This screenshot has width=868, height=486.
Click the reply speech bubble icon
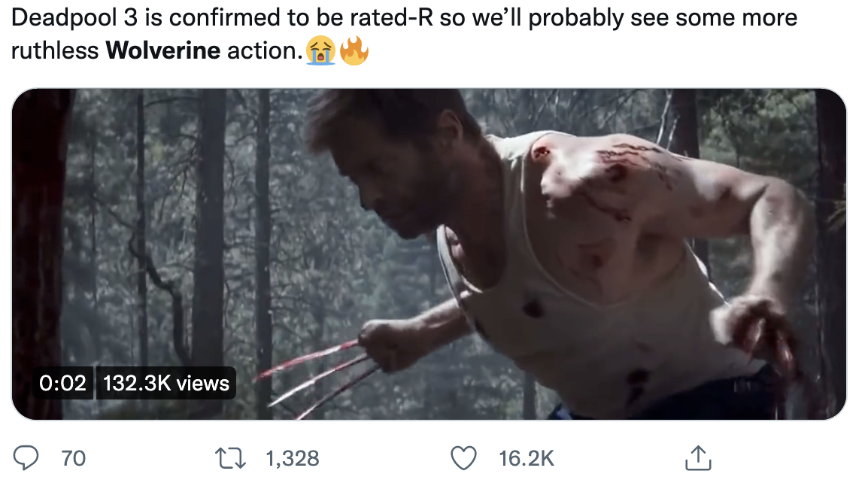click(26, 457)
